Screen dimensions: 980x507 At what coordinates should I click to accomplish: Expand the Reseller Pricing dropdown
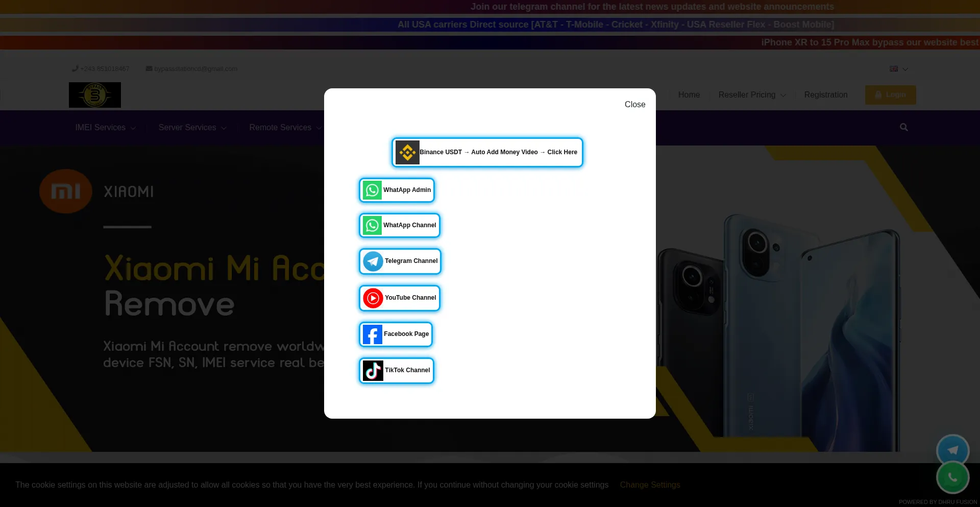point(752,95)
